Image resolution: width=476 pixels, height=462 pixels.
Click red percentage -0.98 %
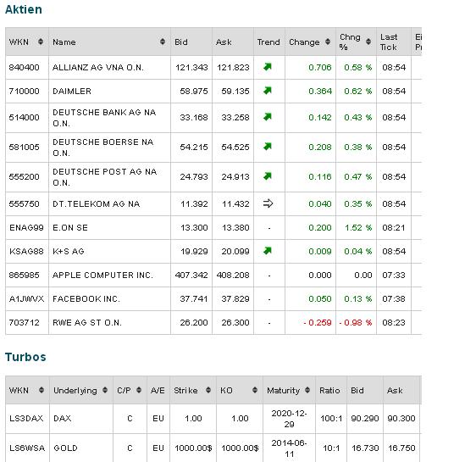point(356,322)
